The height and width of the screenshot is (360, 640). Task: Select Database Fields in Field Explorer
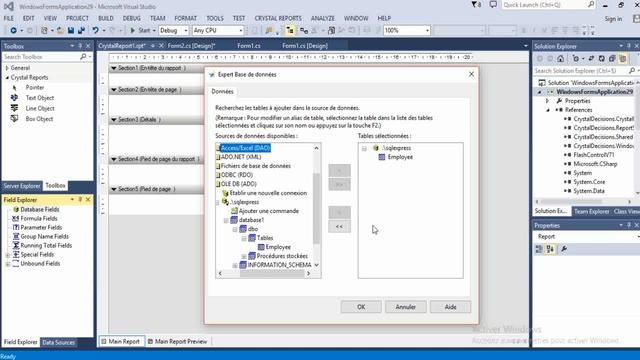(x=40, y=209)
